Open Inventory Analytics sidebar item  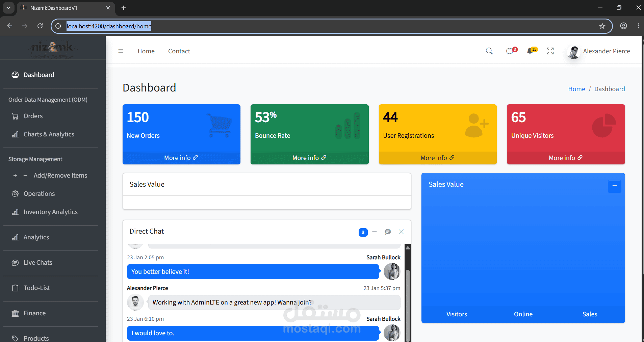pos(51,212)
